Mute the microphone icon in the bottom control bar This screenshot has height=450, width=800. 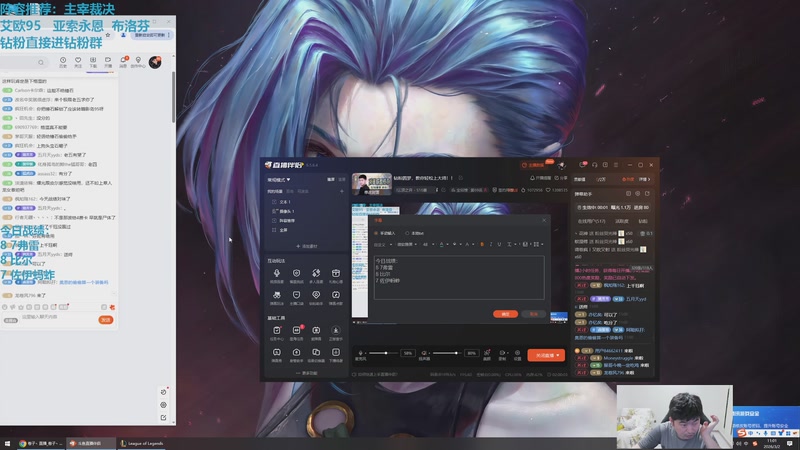tap(361, 353)
